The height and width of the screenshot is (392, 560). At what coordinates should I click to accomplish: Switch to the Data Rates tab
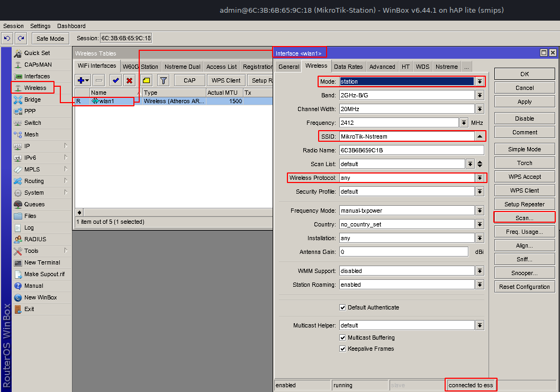(348, 67)
